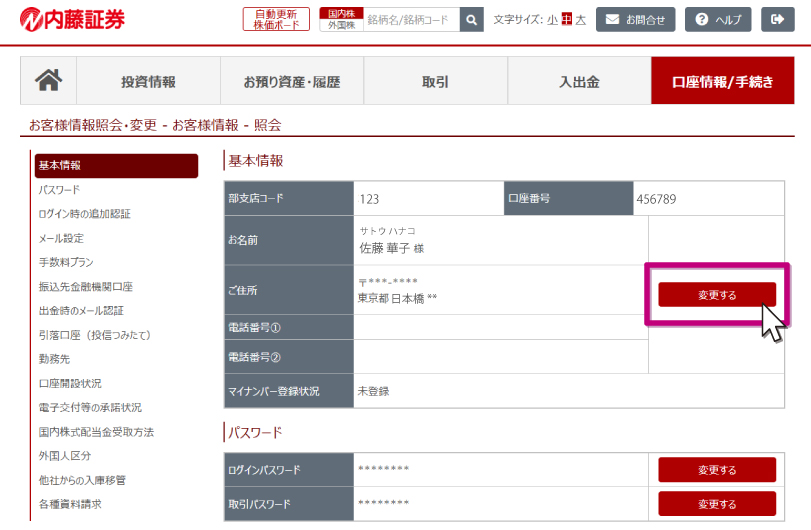Select メール設定 in the sidebar
The width and height of the screenshot is (811, 530).
61,238
